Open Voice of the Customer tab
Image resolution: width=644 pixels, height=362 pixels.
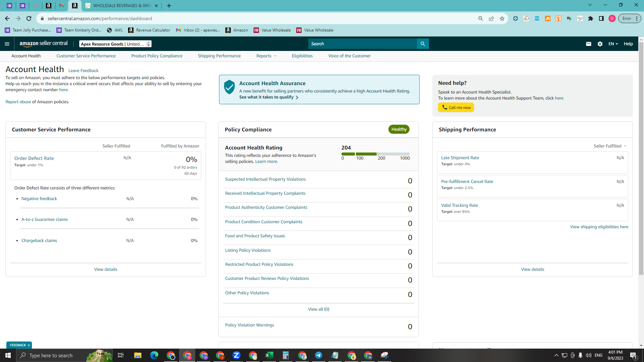pos(350,56)
